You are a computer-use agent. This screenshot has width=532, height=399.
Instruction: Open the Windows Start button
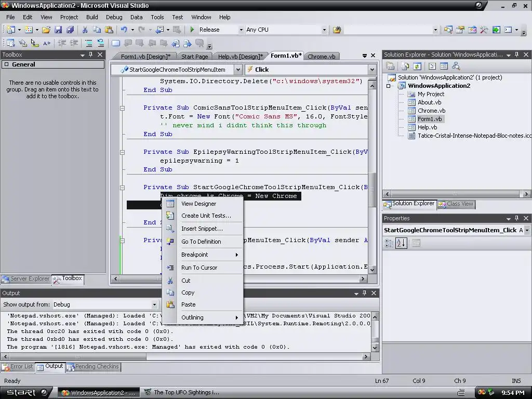coord(26,393)
